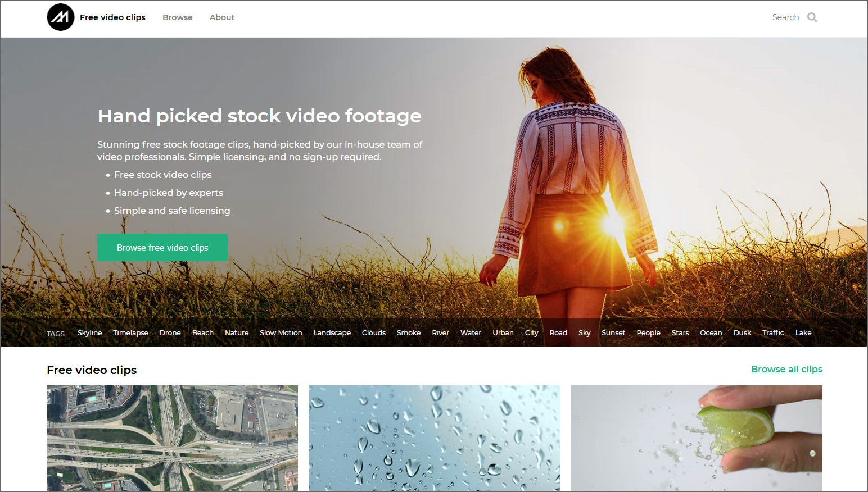Viewport: 868px width, 492px height.
Task: Select the Traffic tag
Action: [773, 332]
